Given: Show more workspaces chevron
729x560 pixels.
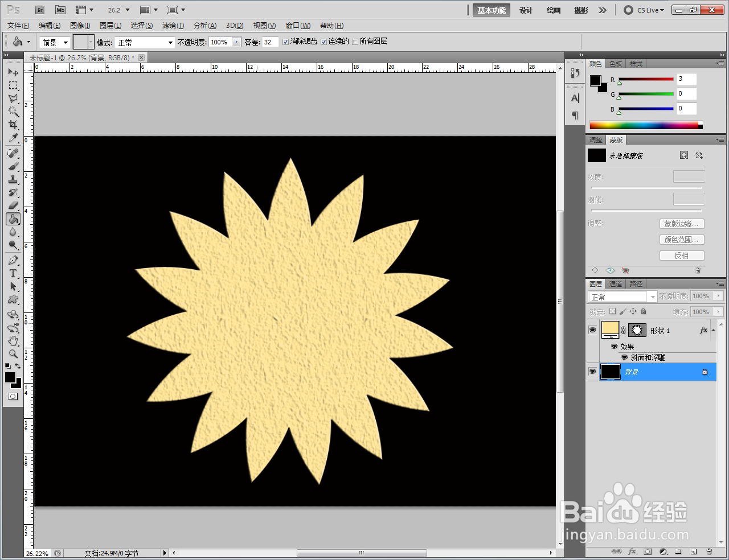Looking at the screenshot, I should (x=603, y=10).
